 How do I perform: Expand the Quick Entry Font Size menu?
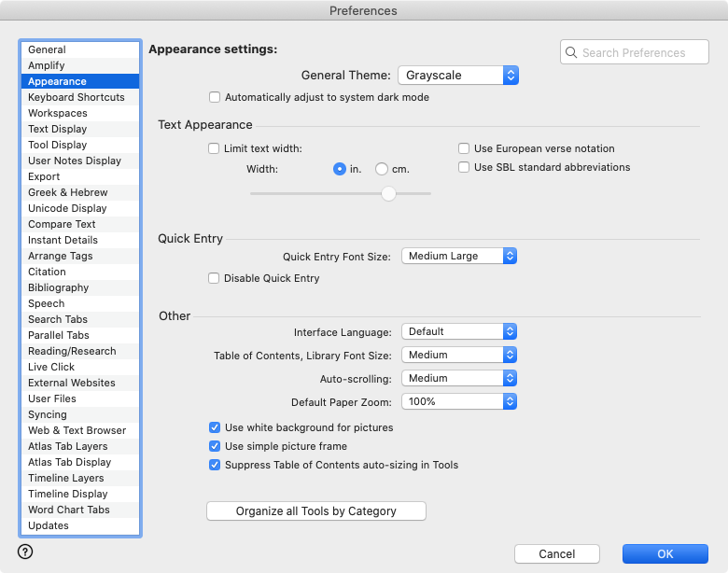pyautogui.click(x=458, y=256)
